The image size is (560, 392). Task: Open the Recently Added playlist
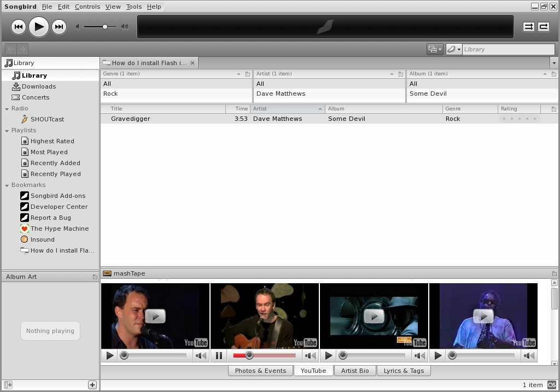(x=51, y=163)
